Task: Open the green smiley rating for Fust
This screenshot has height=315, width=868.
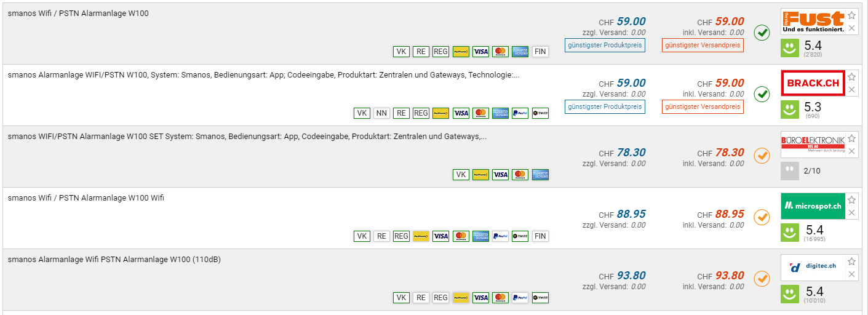Action: [x=790, y=48]
